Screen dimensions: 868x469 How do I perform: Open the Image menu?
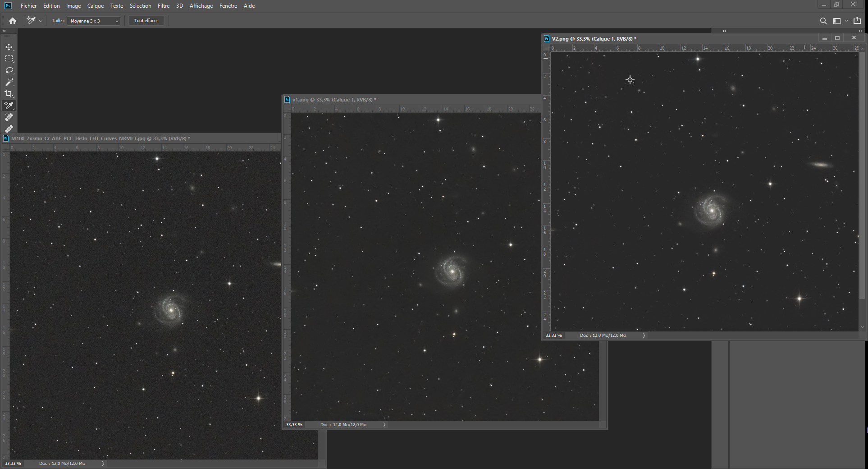click(x=73, y=6)
